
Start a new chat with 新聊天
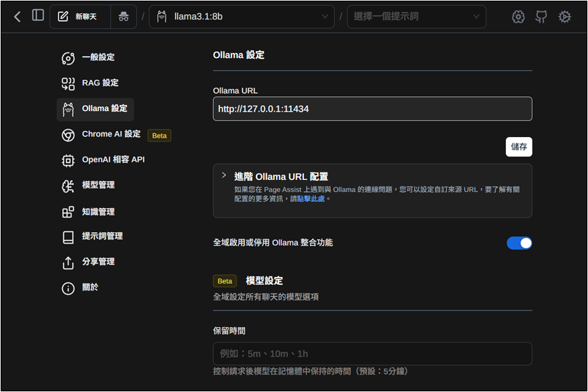pyautogui.click(x=80, y=17)
